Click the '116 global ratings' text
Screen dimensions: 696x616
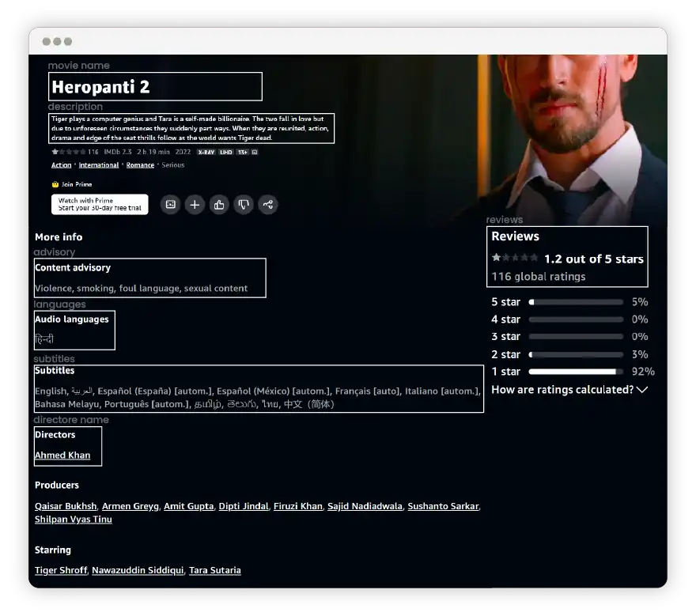click(539, 277)
